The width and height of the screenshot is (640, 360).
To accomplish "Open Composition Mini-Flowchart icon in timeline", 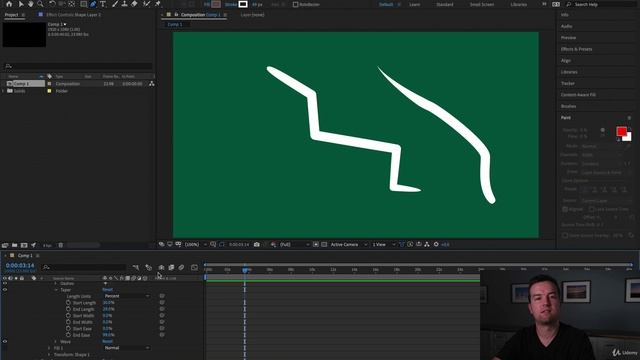I will click(x=136, y=267).
